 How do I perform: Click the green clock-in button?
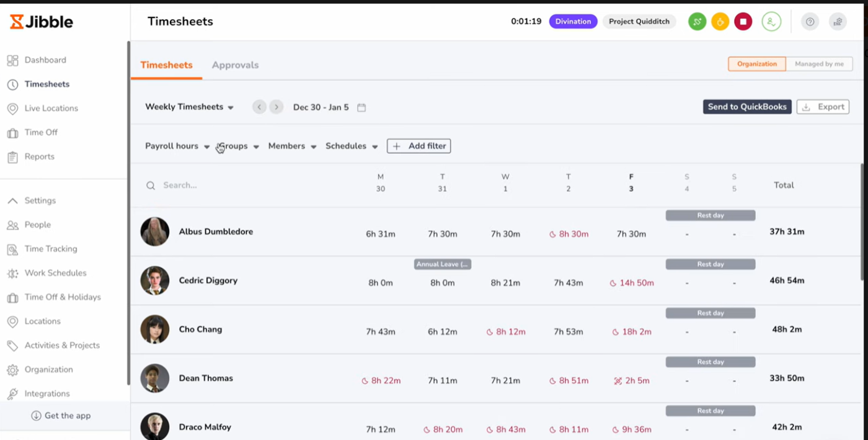click(x=697, y=22)
